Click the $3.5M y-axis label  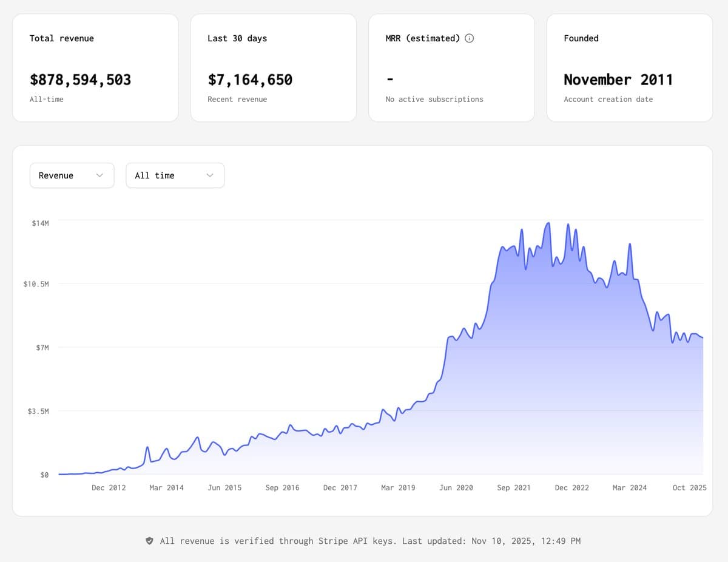[x=38, y=411]
